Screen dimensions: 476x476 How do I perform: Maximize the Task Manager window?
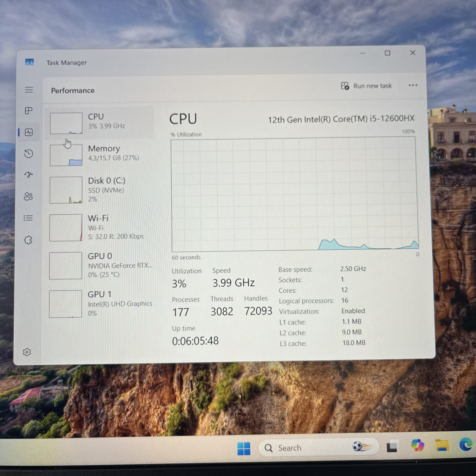(x=387, y=53)
